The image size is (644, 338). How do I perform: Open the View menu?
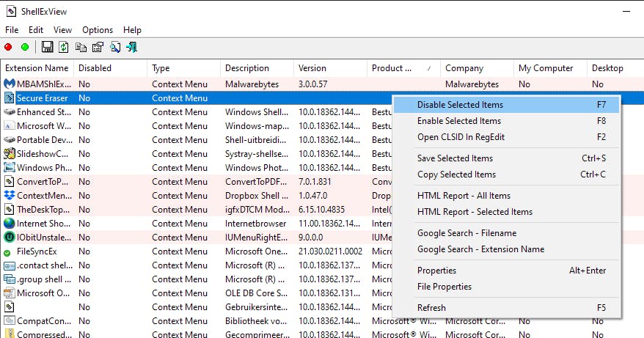click(62, 30)
